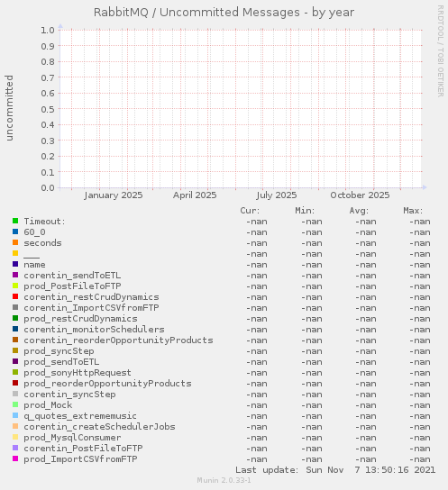This screenshot has height=490, width=448.
Task: Click the 'January 2025' axis label
Action: 114,195
